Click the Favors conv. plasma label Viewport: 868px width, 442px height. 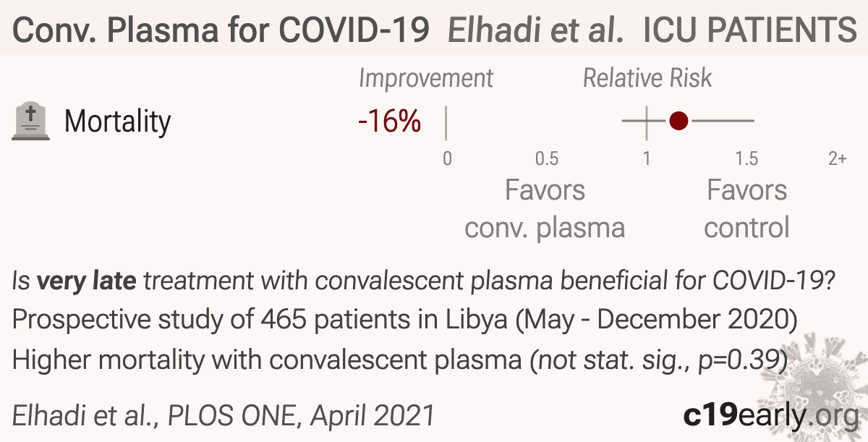[545, 209]
